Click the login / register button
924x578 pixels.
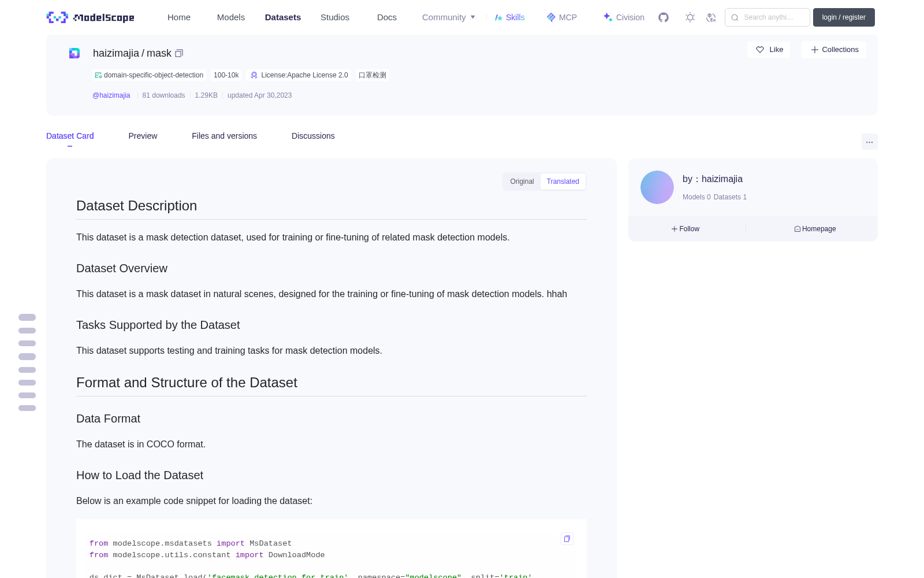point(844,17)
